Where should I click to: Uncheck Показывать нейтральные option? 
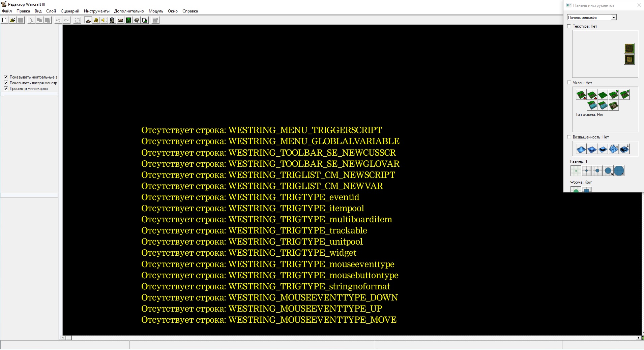click(6, 77)
